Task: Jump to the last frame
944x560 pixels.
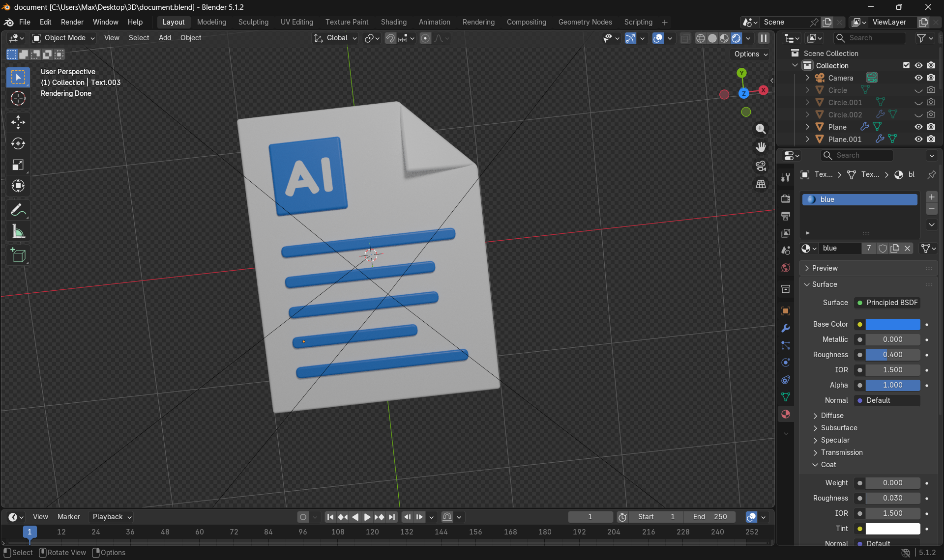Action: [x=391, y=517]
